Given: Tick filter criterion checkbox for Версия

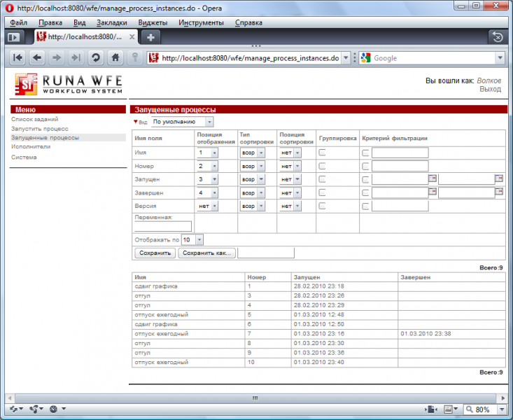Looking at the screenshot, I should pos(365,206).
